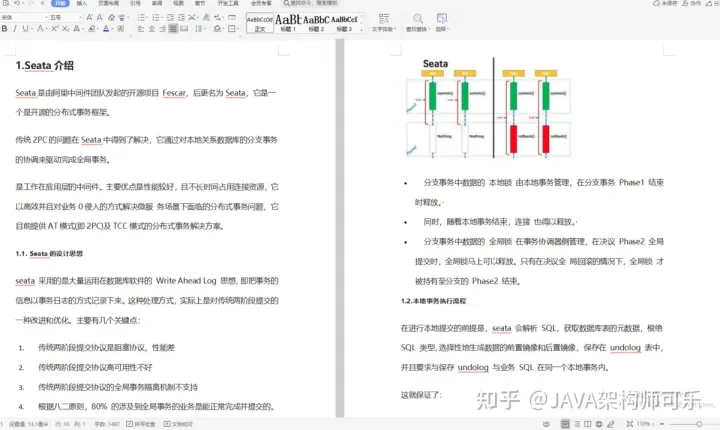Insert numbered list

coord(156,17)
